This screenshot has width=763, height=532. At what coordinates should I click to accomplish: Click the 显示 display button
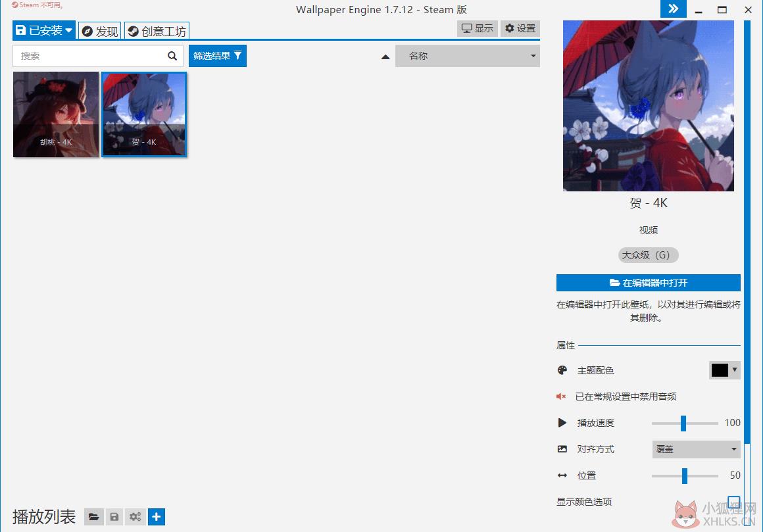click(478, 28)
